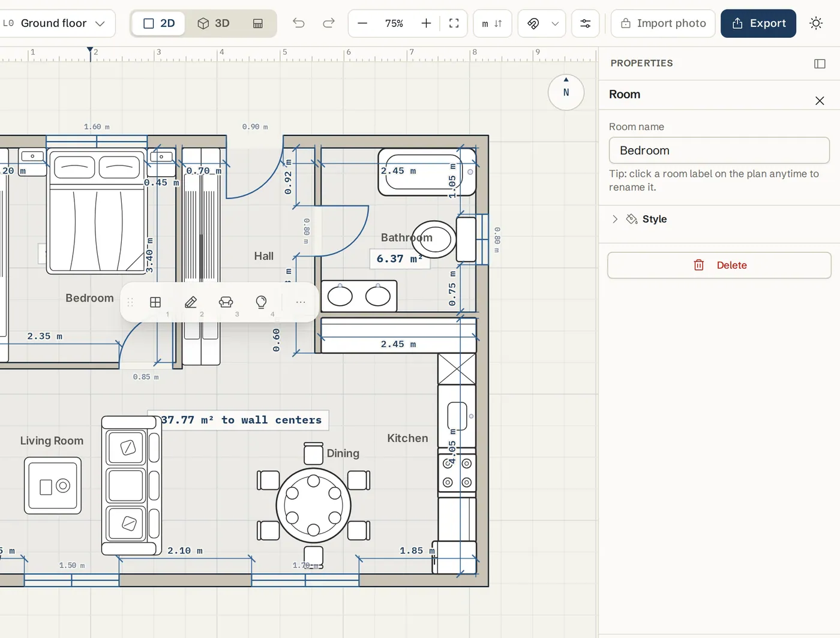Select the Living Room label
Image resolution: width=840 pixels, height=638 pixels.
[52, 441]
